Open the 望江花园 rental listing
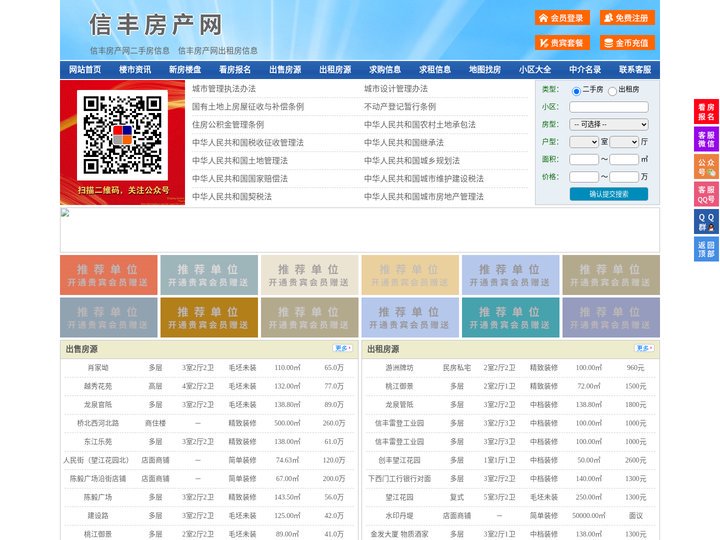The height and width of the screenshot is (540, 720). [x=399, y=497]
